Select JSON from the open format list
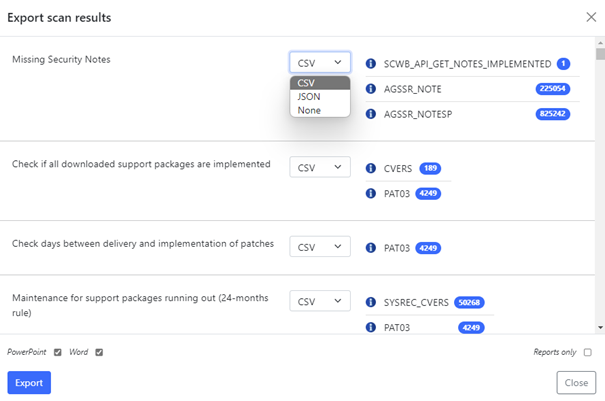 click(320, 96)
